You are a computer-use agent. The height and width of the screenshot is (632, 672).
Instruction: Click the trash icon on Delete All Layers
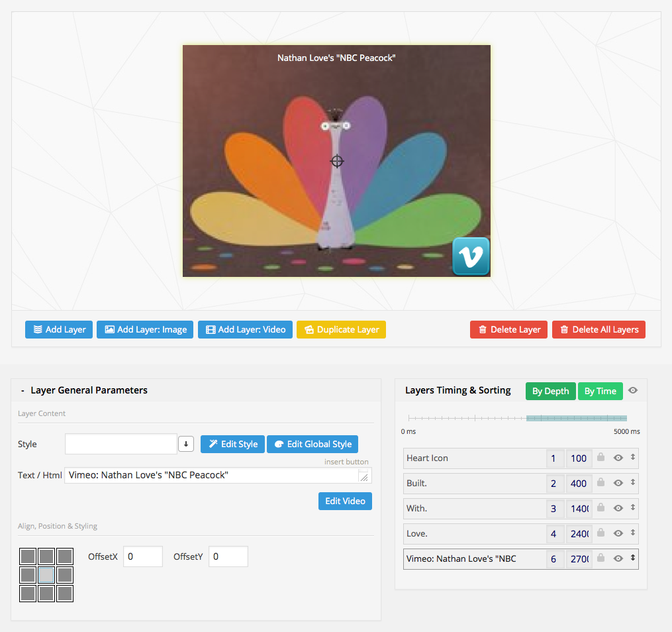(565, 329)
